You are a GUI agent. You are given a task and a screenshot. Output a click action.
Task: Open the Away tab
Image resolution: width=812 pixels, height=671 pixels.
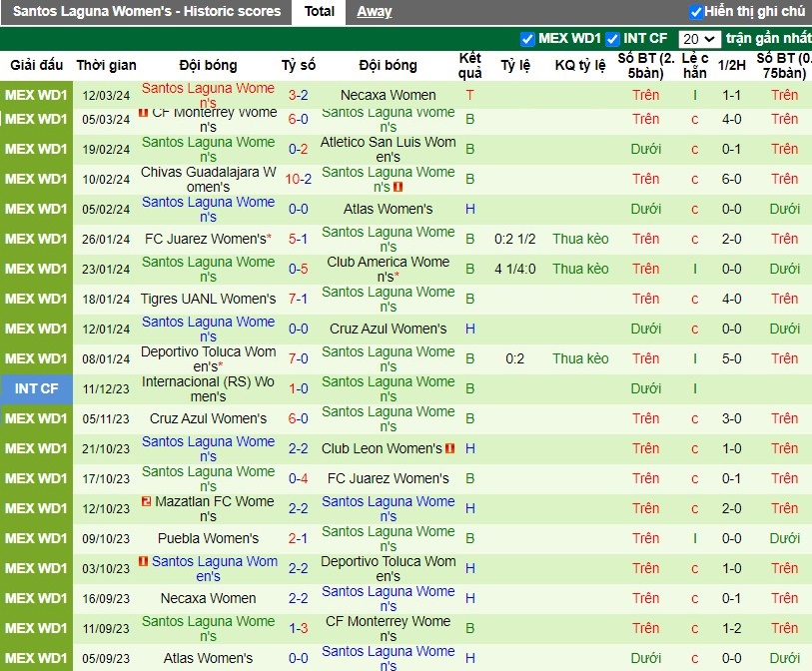[x=374, y=11]
